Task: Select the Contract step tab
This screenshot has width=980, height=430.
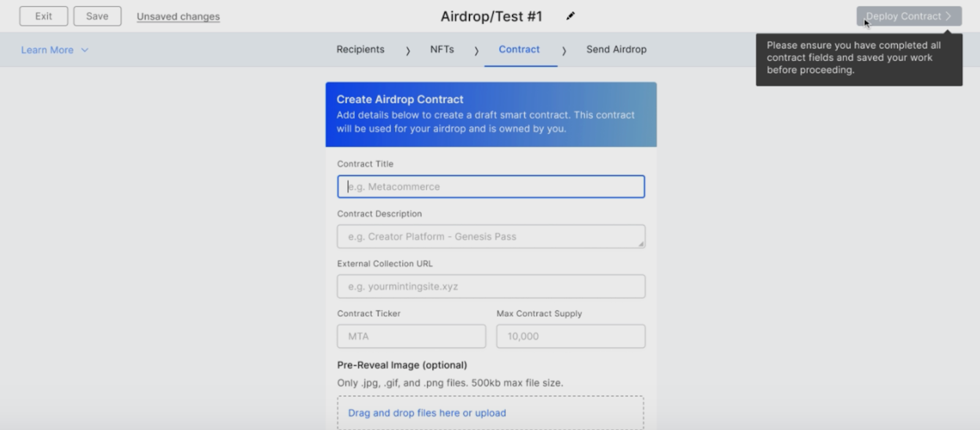Action: tap(519, 50)
